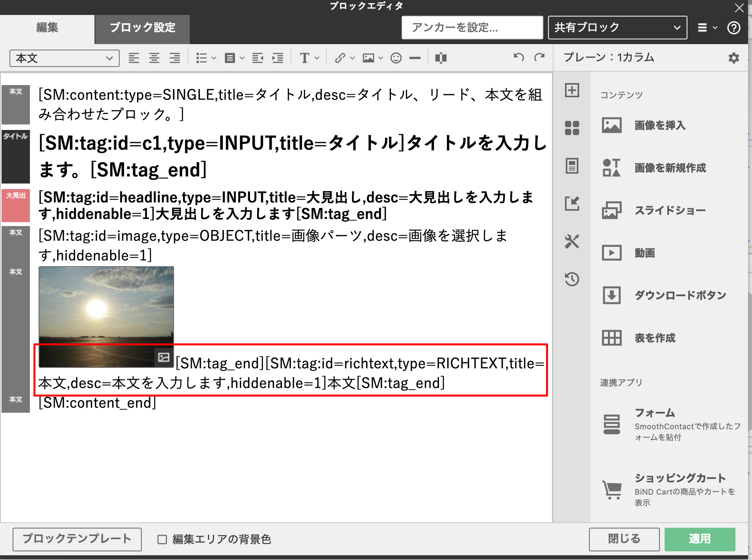Center-align text in toolbar
This screenshot has width=752, height=560.
pyautogui.click(x=154, y=58)
